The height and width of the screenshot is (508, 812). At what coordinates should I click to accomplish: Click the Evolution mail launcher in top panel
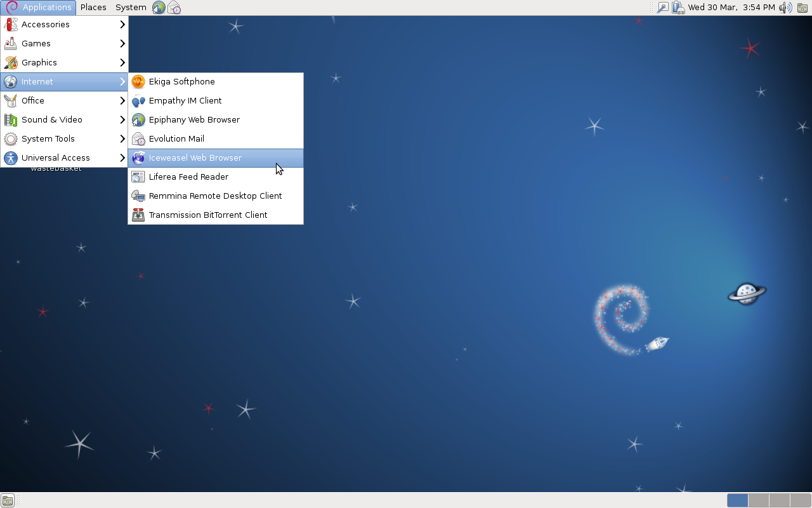pos(174,8)
